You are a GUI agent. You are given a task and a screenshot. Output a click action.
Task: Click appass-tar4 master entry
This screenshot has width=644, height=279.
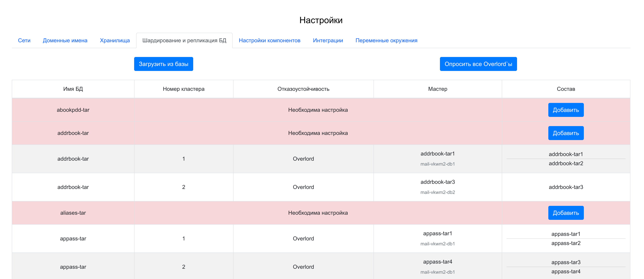click(x=438, y=262)
